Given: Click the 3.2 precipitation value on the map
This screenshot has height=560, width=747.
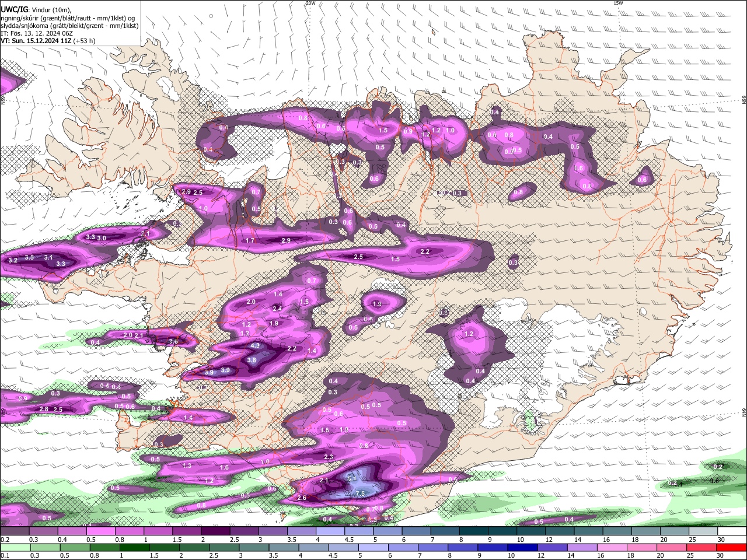Looking at the screenshot, I should coord(13,260).
